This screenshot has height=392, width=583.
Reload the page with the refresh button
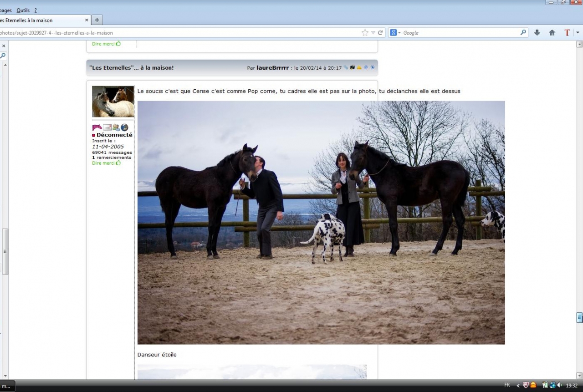(380, 33)
